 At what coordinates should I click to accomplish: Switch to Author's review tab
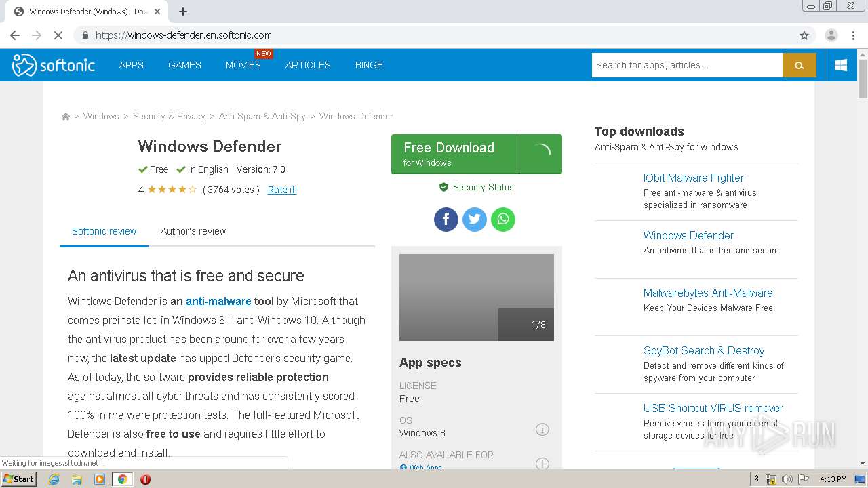pyautogui.click(x=193, y=231)
